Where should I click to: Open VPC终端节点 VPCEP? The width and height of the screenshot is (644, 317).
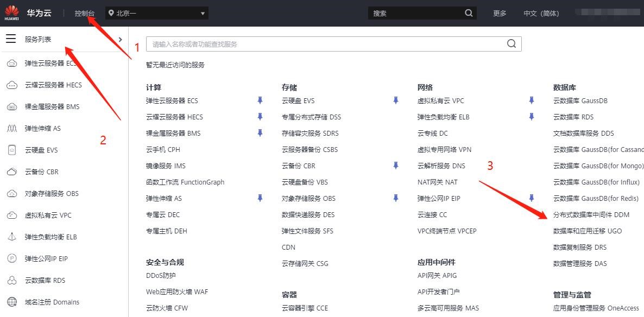[x=447, y=231]
